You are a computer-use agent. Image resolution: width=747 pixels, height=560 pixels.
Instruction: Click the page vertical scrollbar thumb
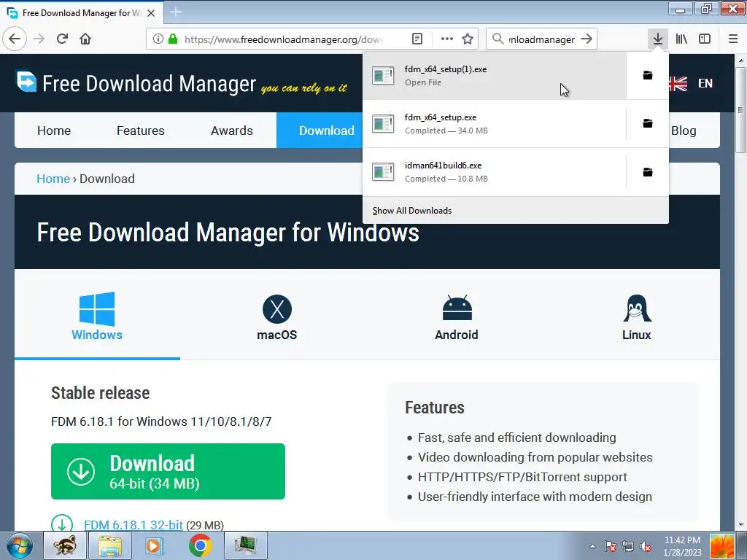click(740, 110)
